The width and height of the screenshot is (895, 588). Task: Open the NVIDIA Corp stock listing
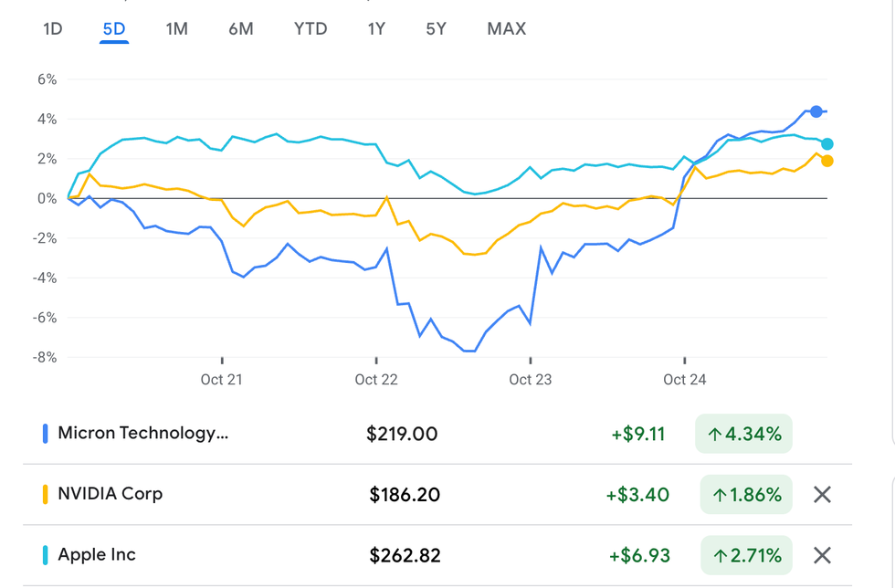tap(110, 494)
